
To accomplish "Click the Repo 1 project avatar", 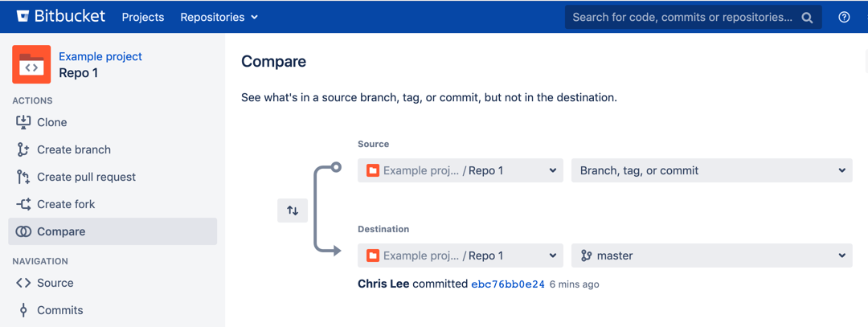I will pyautogui.click(x=31, y=64).
